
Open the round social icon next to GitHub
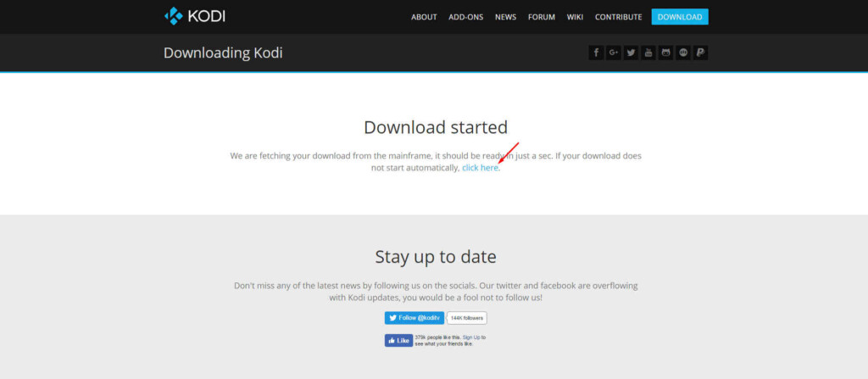683,53
